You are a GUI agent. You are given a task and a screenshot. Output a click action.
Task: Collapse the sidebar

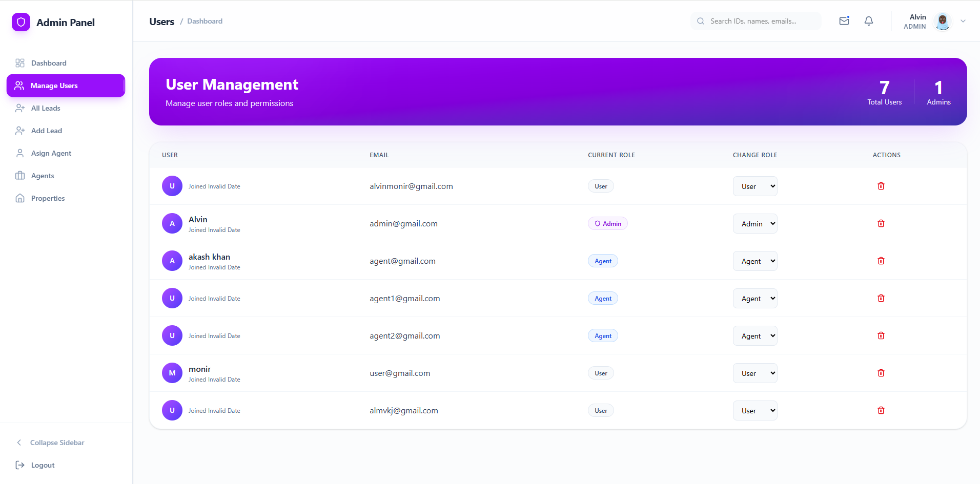pyautogui.click(x=56, y=442)
